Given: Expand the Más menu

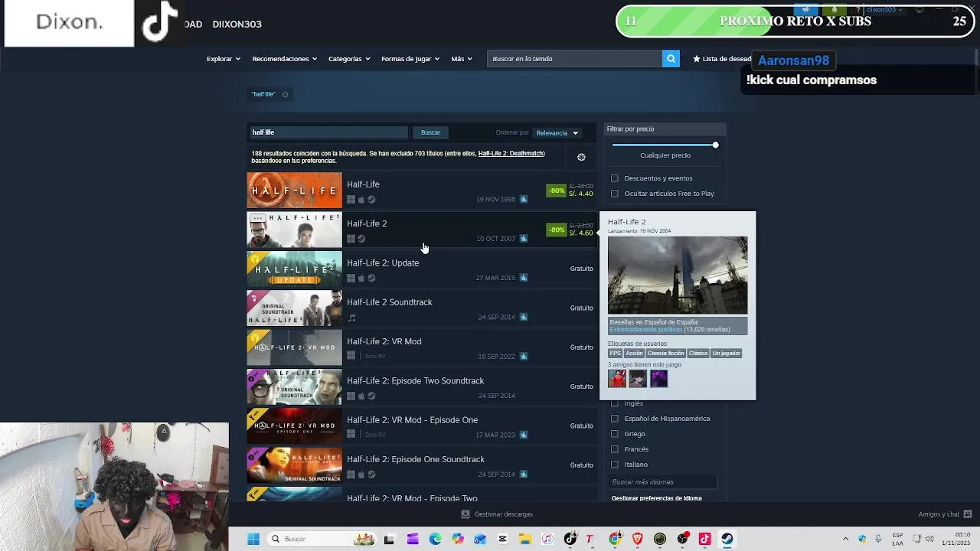Looking at the screenshot, I should (x=462, y=59).
